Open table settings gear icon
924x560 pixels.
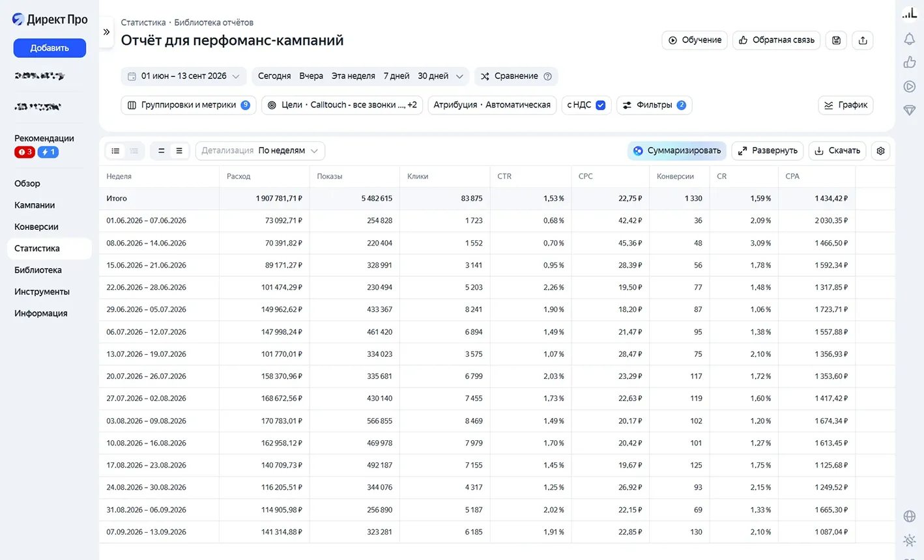[x=880, y=151]
